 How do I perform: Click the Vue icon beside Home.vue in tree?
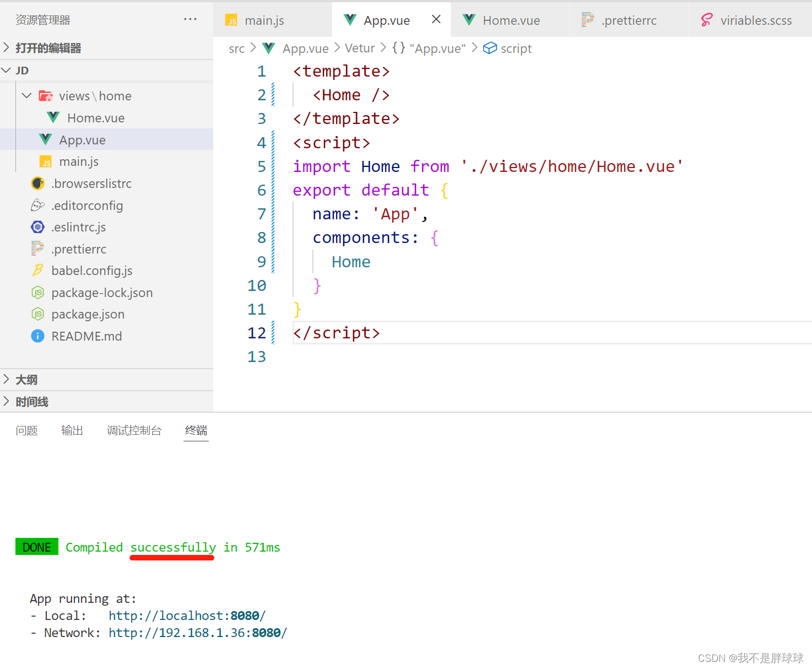[x=53, y=117]
